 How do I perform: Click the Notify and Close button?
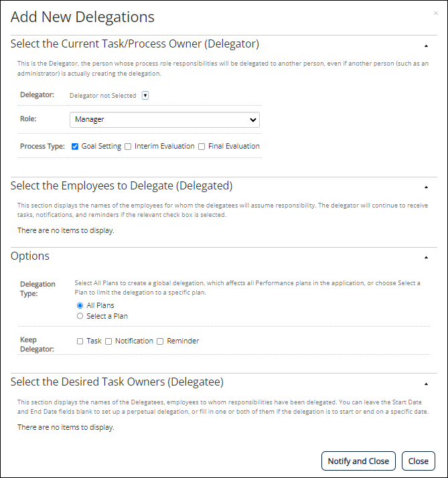click(358, 461)
